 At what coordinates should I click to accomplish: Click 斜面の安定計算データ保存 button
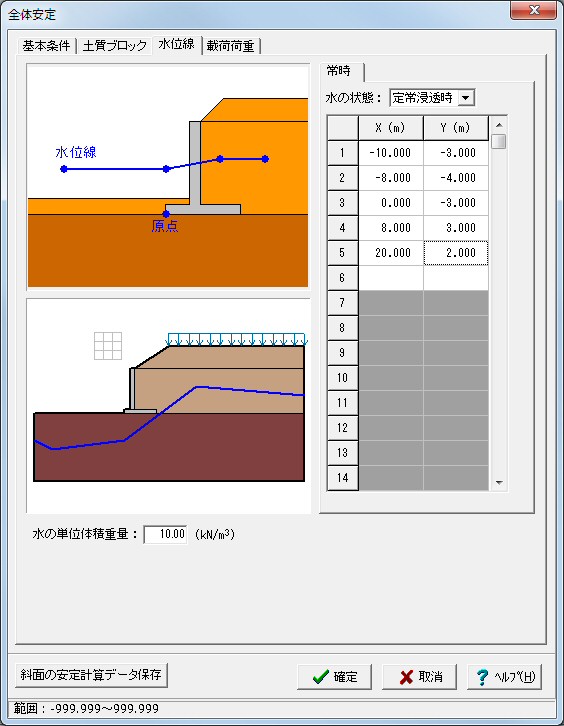(x=91, y=675)
